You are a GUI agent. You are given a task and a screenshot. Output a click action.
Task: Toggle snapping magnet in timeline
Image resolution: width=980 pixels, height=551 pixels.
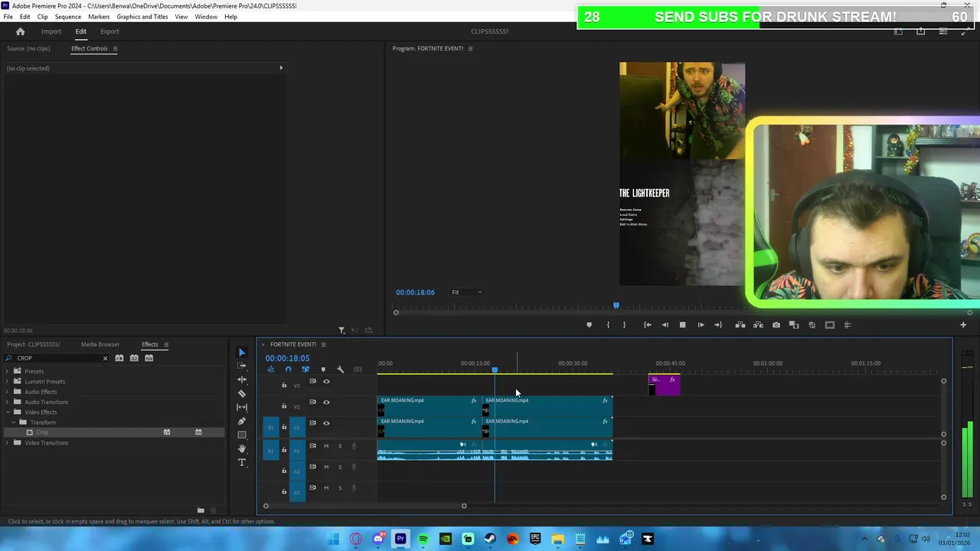coord(288,370)
